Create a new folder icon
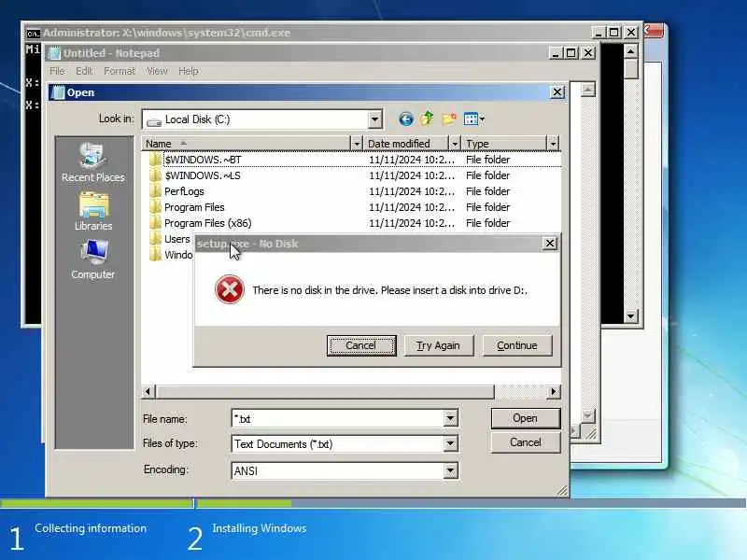Image resolution: width=747 pixels, height=560 pixels. [448, 119]
